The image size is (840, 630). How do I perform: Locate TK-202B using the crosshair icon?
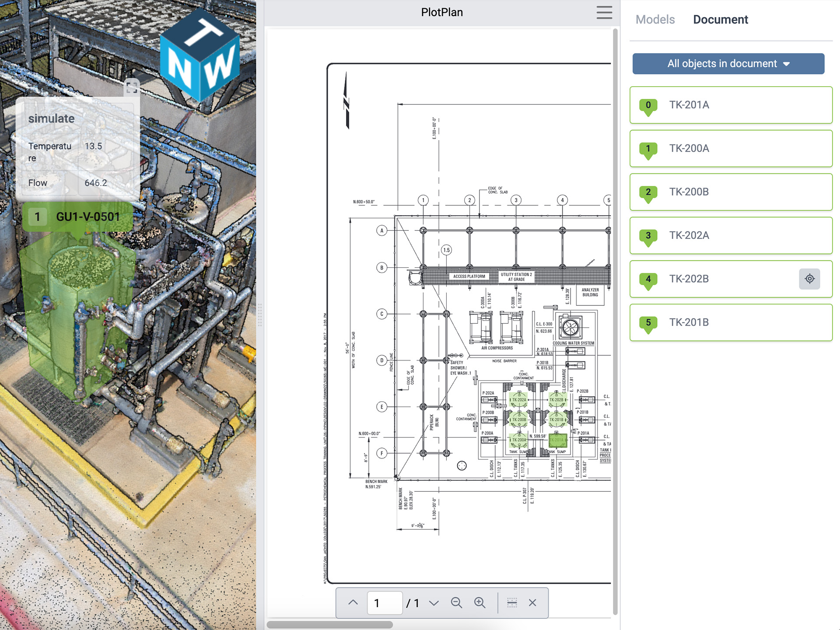[809, 279]
